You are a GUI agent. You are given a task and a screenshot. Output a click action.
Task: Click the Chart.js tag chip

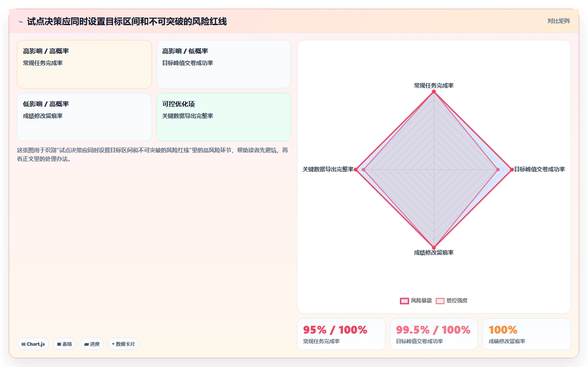click(33, 344)
